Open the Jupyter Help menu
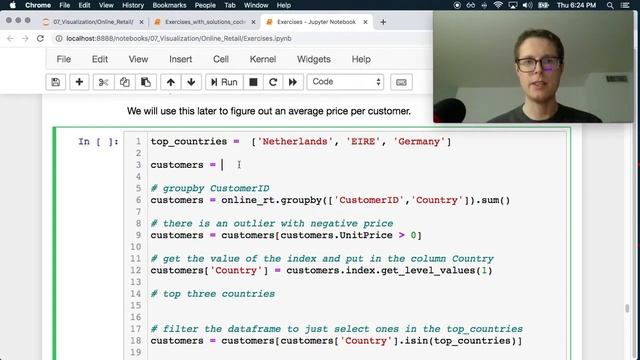This screenshot has height=360, width=640. coord(361,59)
